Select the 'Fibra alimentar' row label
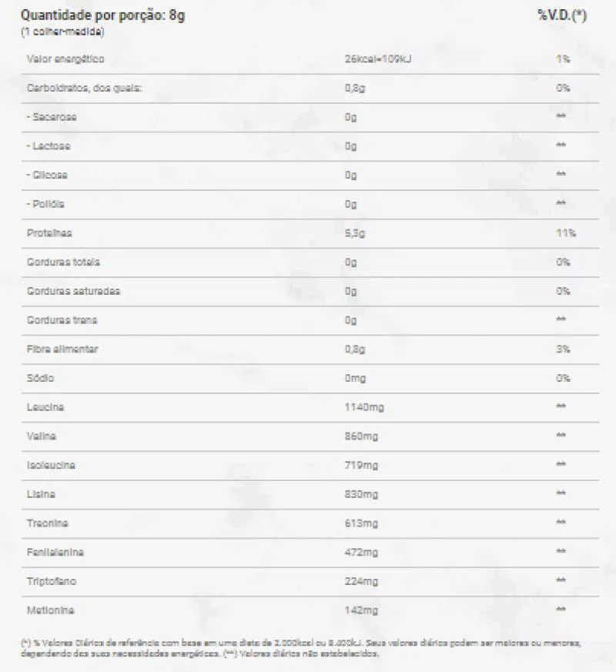This screenshot has width=616, height=672. pos(62,349)
